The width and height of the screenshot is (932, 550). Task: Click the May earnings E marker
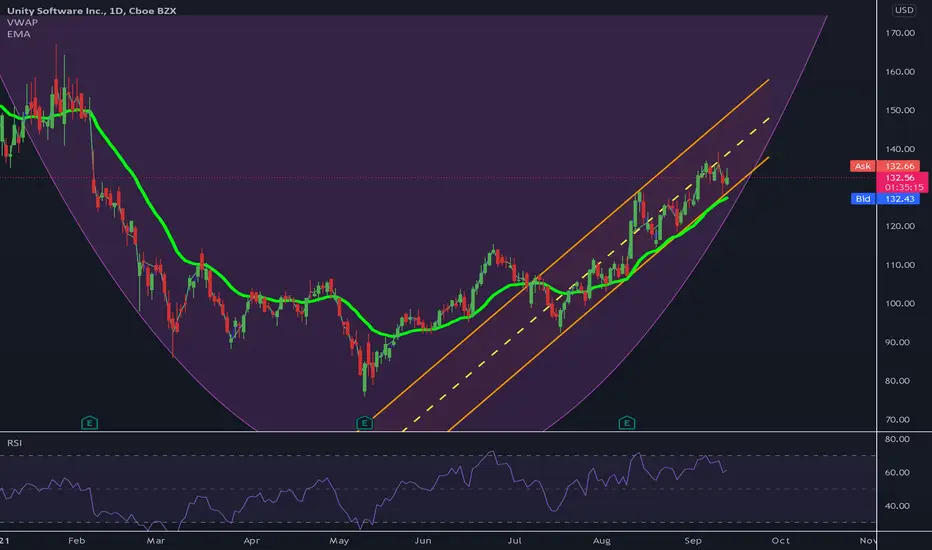pos(364,423)
